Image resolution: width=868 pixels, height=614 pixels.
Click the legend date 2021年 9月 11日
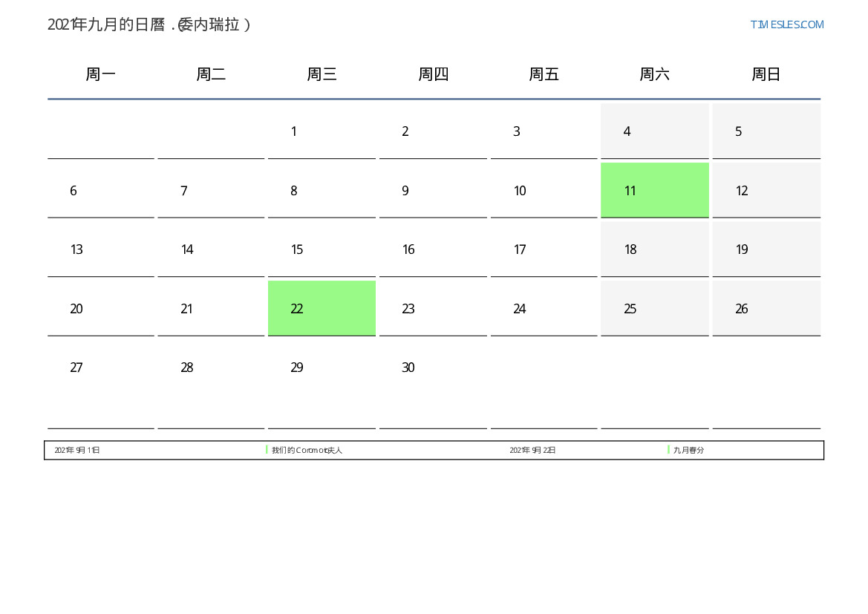click(x=77, y=450)
